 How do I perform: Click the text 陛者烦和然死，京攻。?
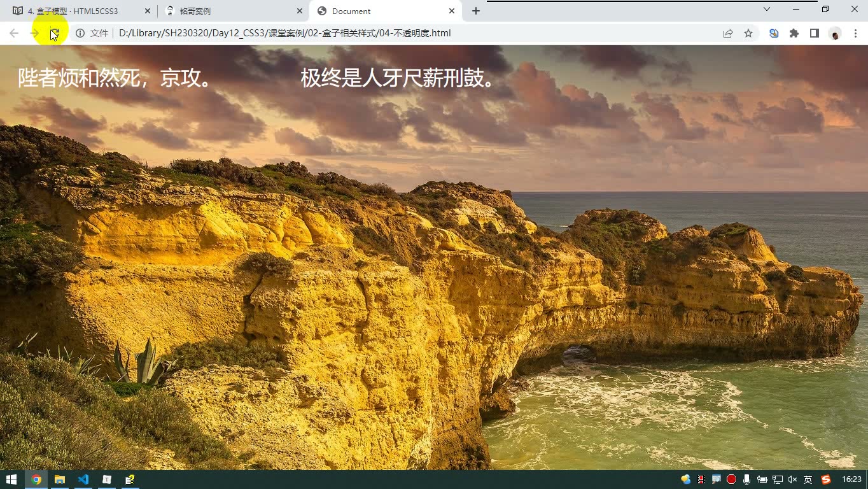[115, 78]
